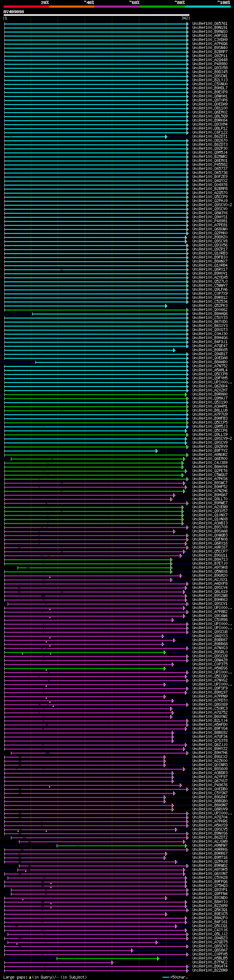Click the green alignment bar for UniRef100_B9RHA0
This screenshot has width=234, height=980.
pos(95,394)
